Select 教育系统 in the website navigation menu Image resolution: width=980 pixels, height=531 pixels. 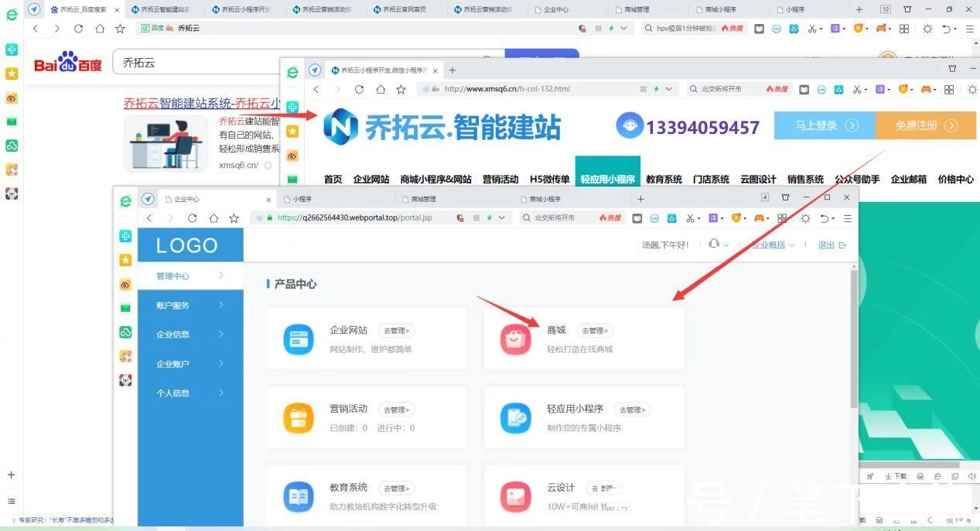[x=664, y=180]
